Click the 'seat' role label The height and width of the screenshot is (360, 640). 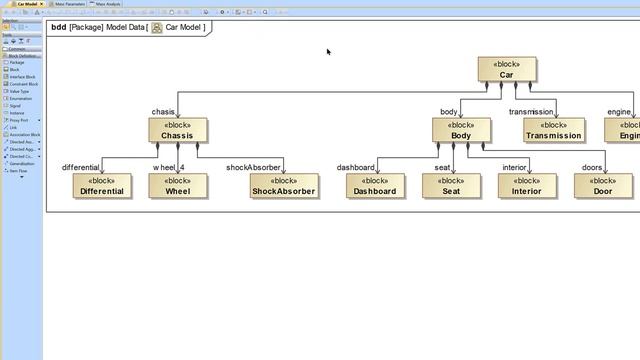click(x=442, y=167)
